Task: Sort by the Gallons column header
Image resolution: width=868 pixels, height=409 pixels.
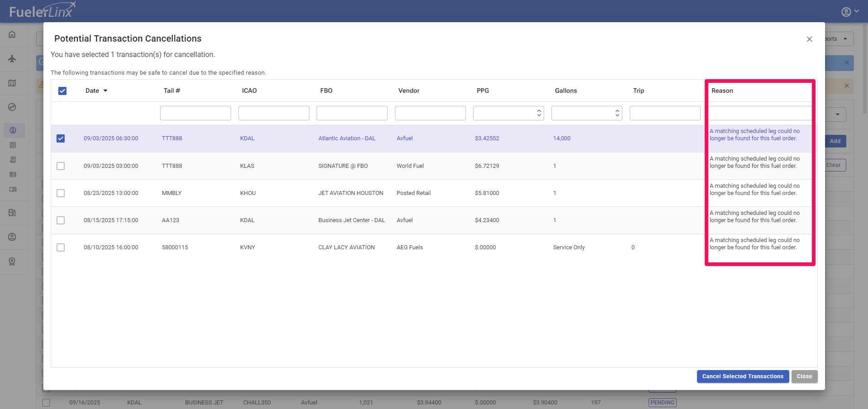Action: click(566, 91)
